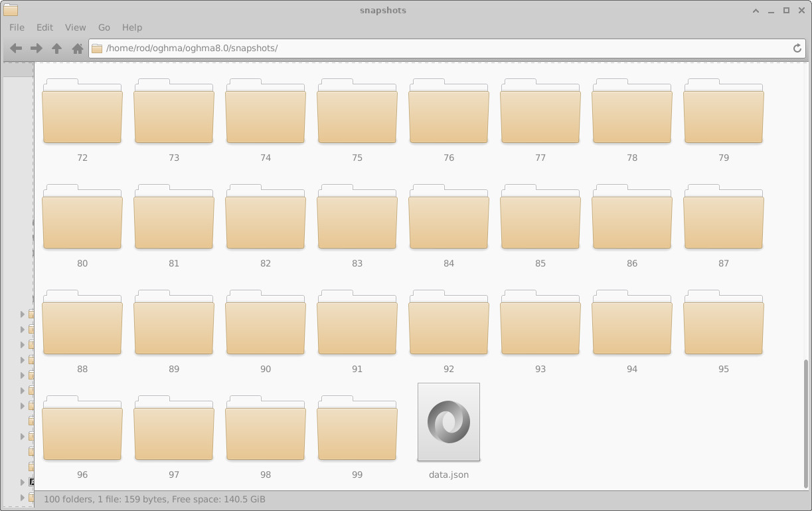Select folder 74
The width and height of the screenshot is (812, 511).
point(266,120)
